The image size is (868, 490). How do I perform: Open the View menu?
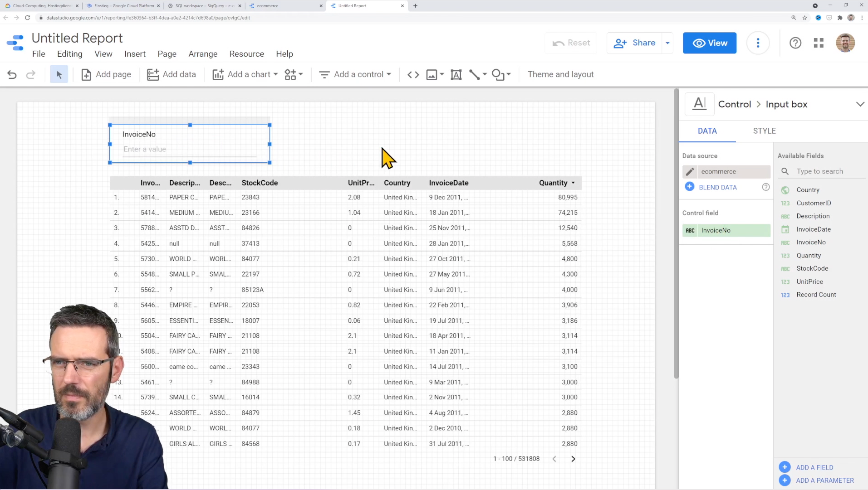click(x=103, y=54)
